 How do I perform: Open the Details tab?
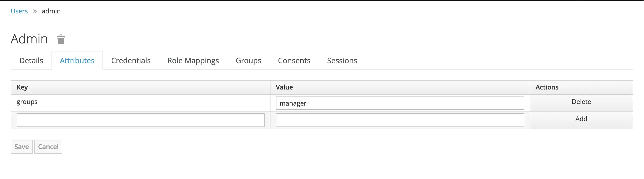tap(31, 61)
